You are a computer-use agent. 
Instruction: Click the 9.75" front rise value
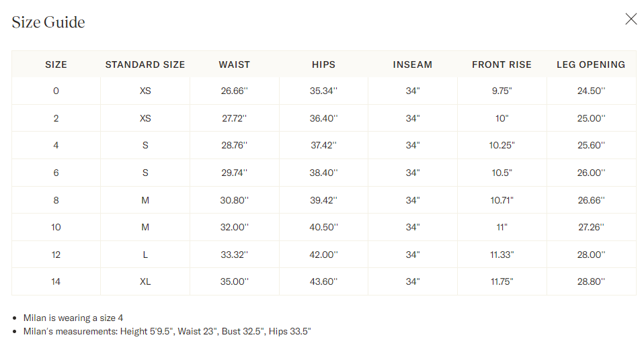[x=501, y=91]
